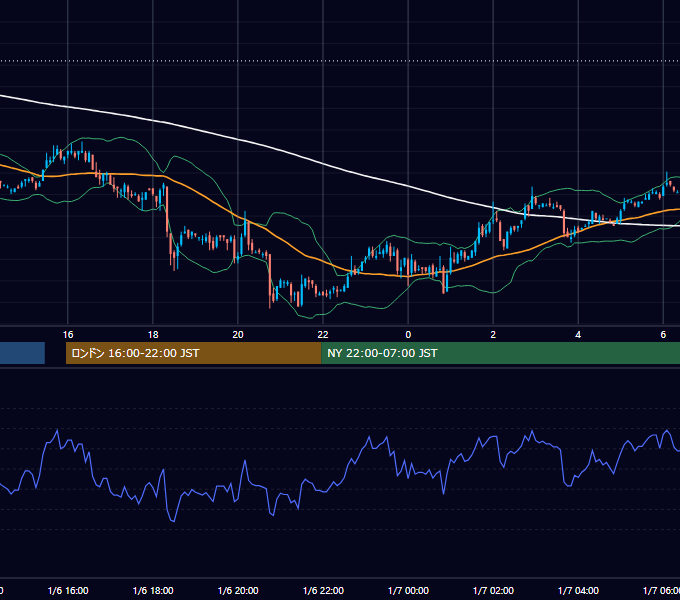
Task: Click the blue session bar left of ロンドン
Action: point(22,353)
